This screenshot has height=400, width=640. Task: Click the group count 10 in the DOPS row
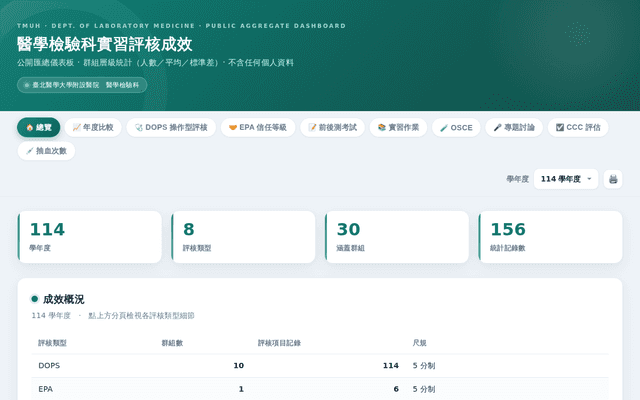(239, 365)
